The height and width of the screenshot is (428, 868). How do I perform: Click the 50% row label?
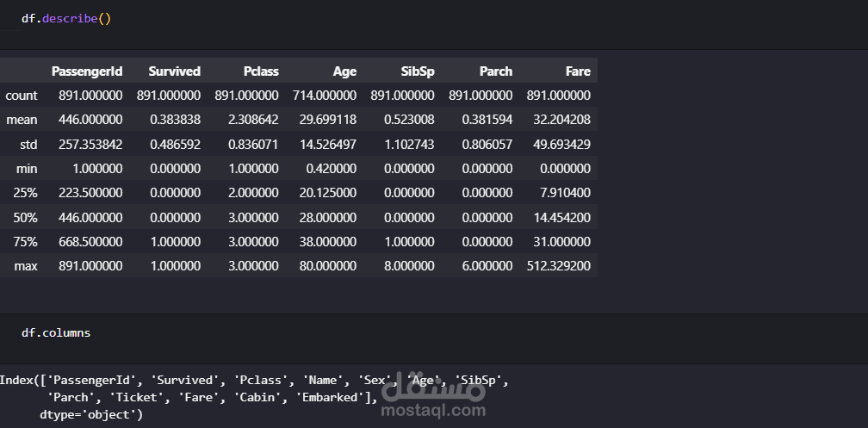pyautogui.click(x=25, y=217)
